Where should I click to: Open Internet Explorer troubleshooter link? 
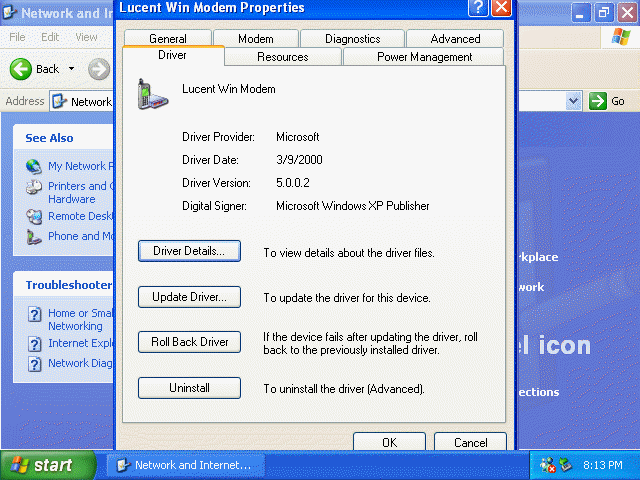tap(80, 343)
